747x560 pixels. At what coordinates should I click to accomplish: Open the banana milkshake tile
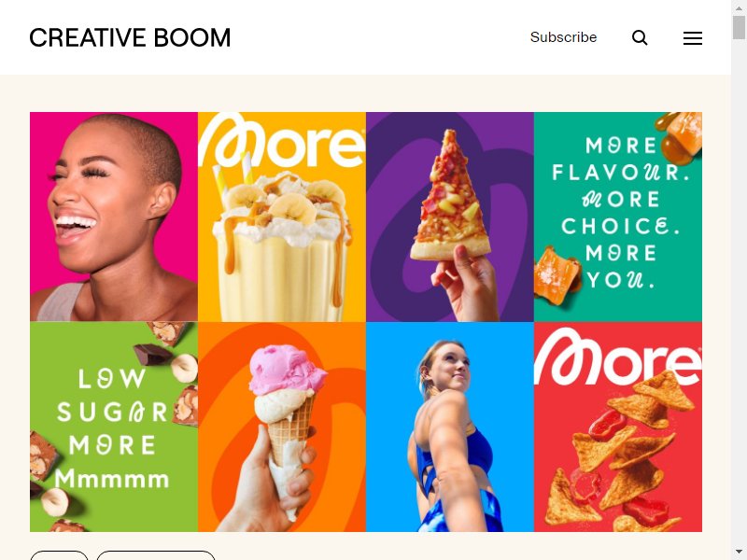coord(282,217)
